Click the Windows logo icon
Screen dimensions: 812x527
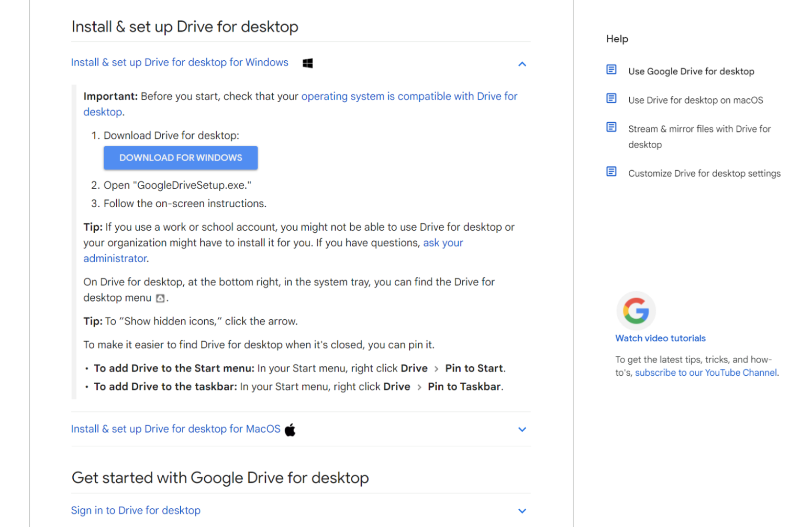click(x=307, y=63)
